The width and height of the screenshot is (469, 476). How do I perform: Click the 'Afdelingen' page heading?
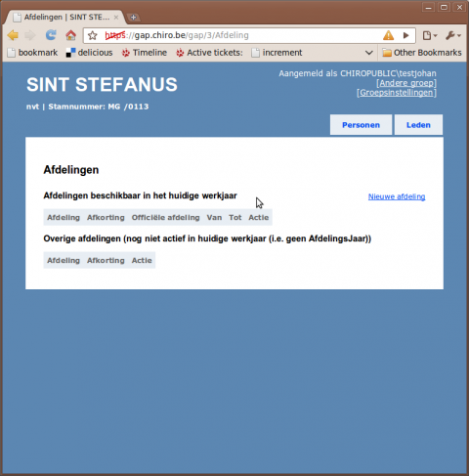pos(71,170)
